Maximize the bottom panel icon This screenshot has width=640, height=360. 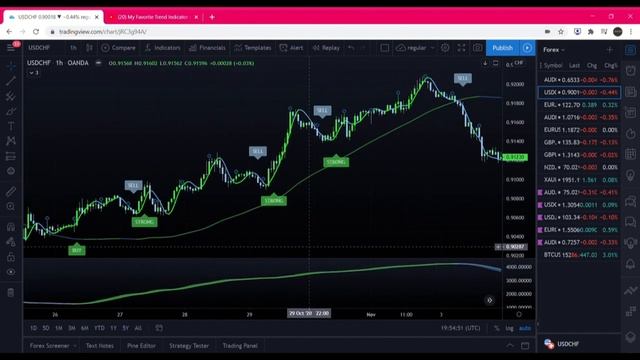[525, 346]
